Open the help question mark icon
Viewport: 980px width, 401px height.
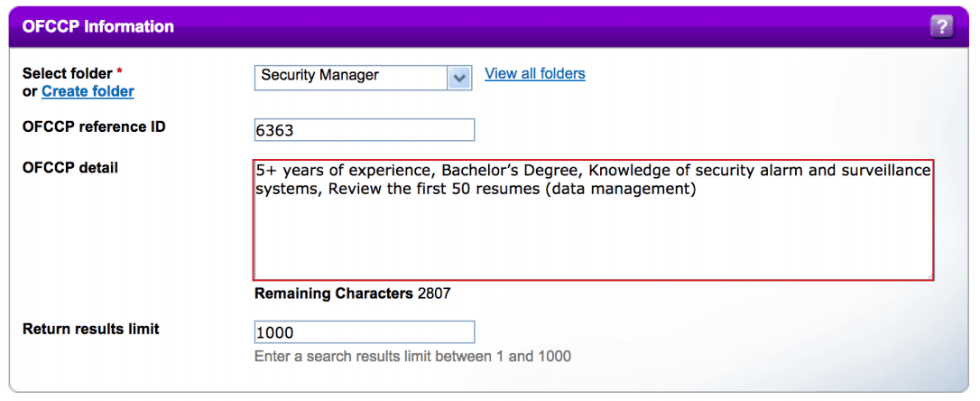(x=941, y=27)
